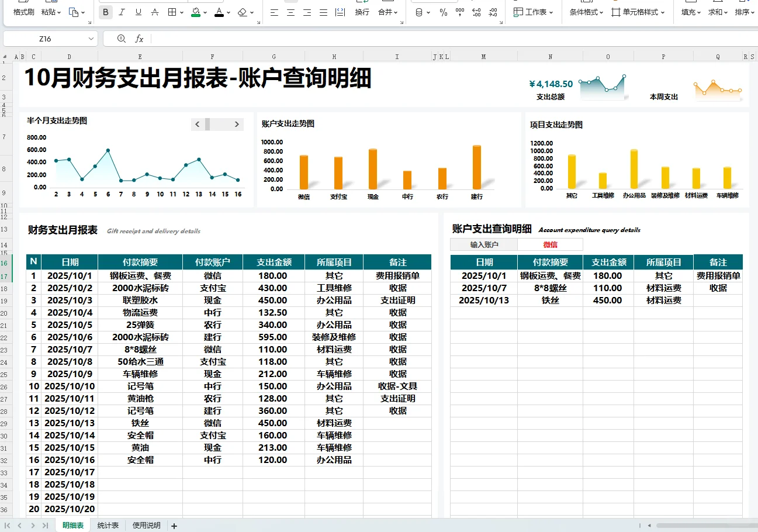Click the add new worksheet plus button
This screenshot has width=758, height=532.
click(x=174, y=525)
